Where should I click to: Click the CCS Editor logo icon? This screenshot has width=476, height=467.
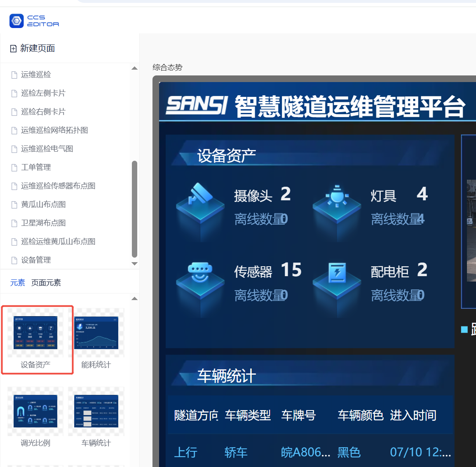[16, 21]
